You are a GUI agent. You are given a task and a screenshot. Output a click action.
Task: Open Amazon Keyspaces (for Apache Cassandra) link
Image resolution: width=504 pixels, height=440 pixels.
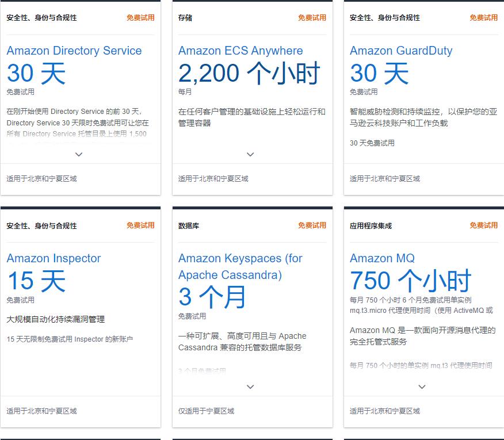click(240, 266)
